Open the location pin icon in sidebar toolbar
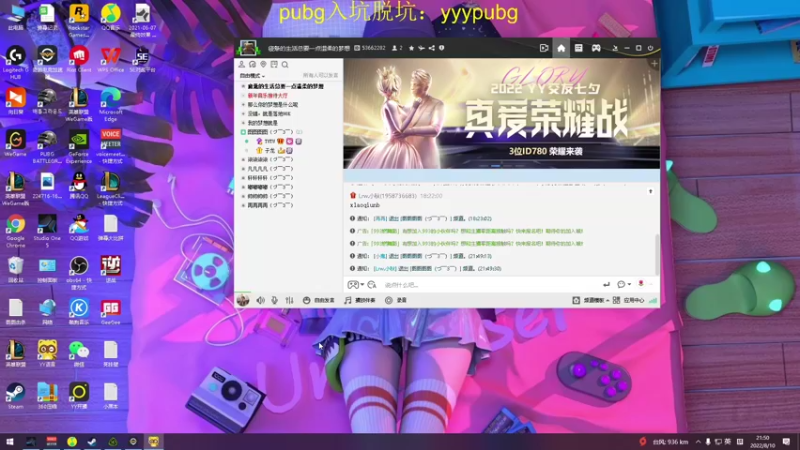Screen dimensions: 800x450 (263, 64)
